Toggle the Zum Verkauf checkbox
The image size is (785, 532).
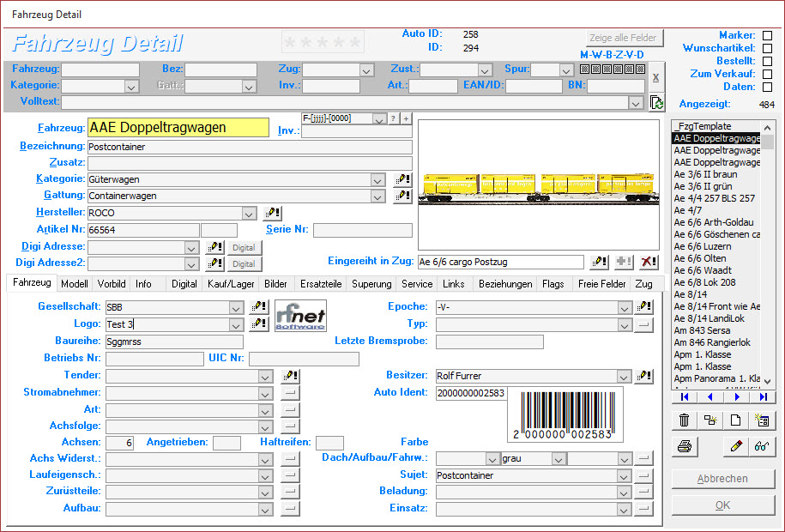(767, 74)
